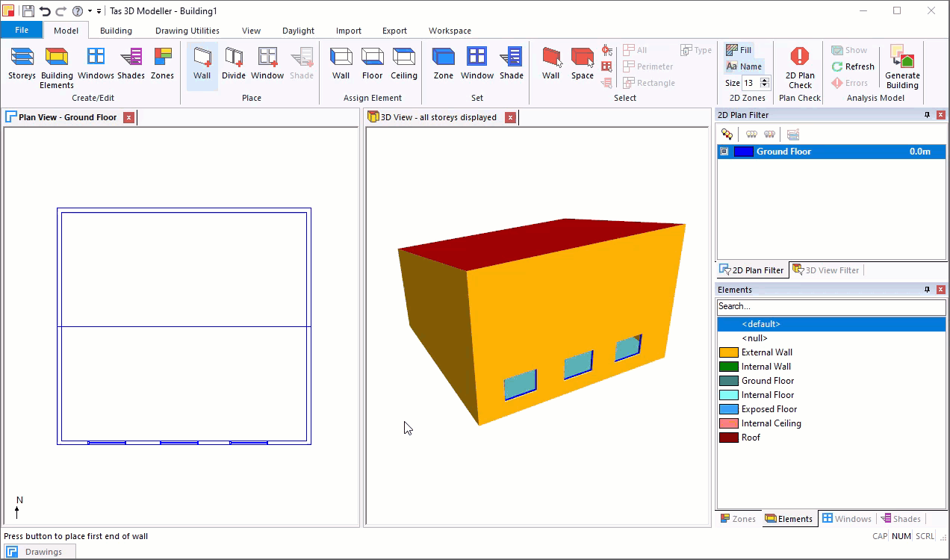The image size is (950, 560).
Task: Switch to Windows panel tab
Action: [846, 519]
